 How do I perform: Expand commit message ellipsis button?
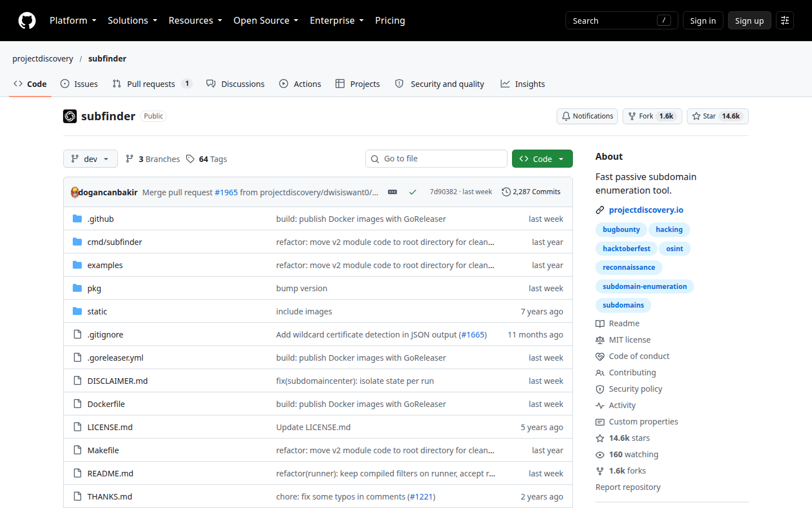coord(392,192)
